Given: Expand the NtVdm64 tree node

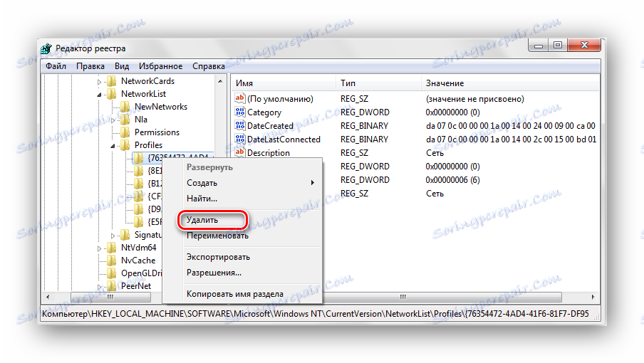Looking at the screenshot, I should click(x=100, y=248).
